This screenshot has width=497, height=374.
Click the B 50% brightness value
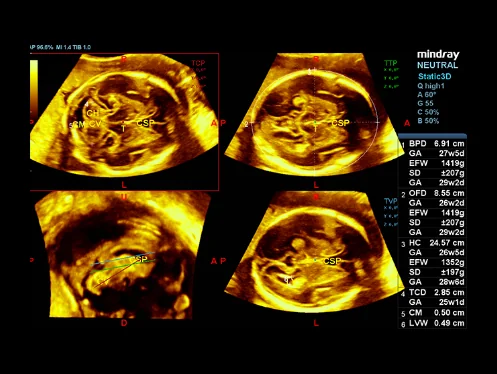(x=428, y=121)
